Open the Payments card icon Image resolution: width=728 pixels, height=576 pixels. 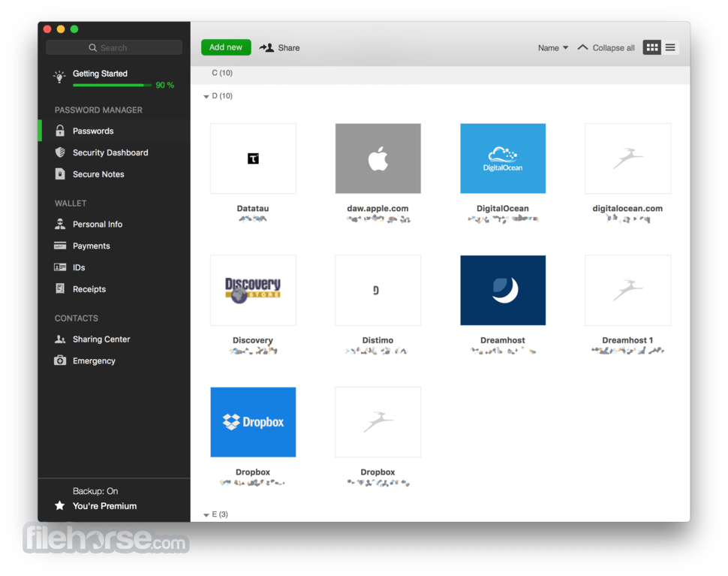60,246
